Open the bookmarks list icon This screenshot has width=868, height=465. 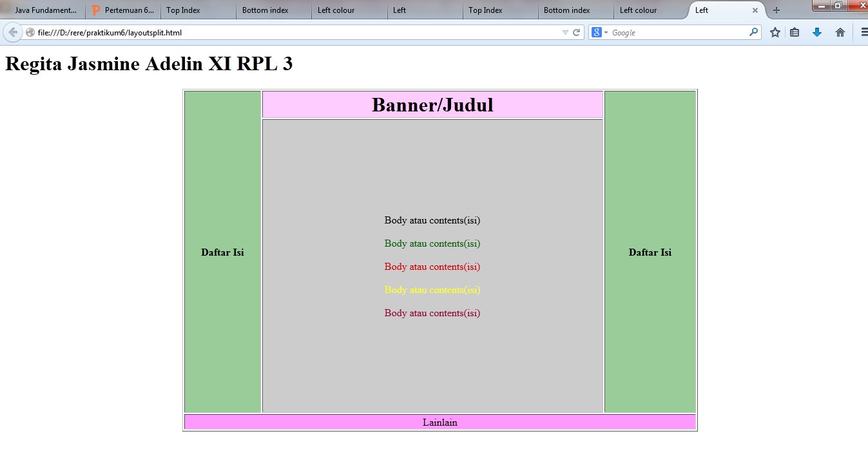point(795,32)
